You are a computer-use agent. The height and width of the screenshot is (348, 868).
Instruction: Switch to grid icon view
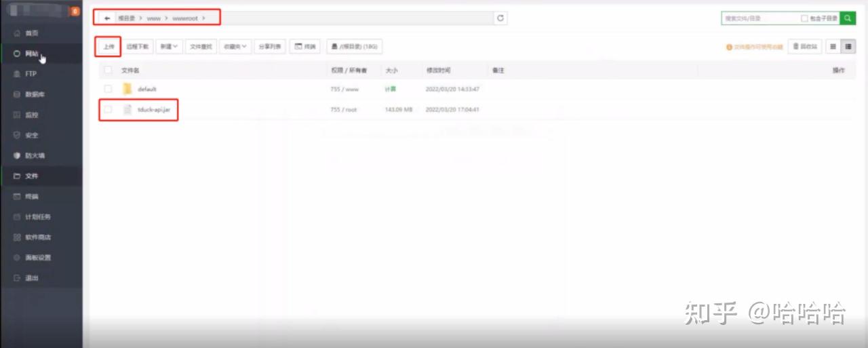833,47
